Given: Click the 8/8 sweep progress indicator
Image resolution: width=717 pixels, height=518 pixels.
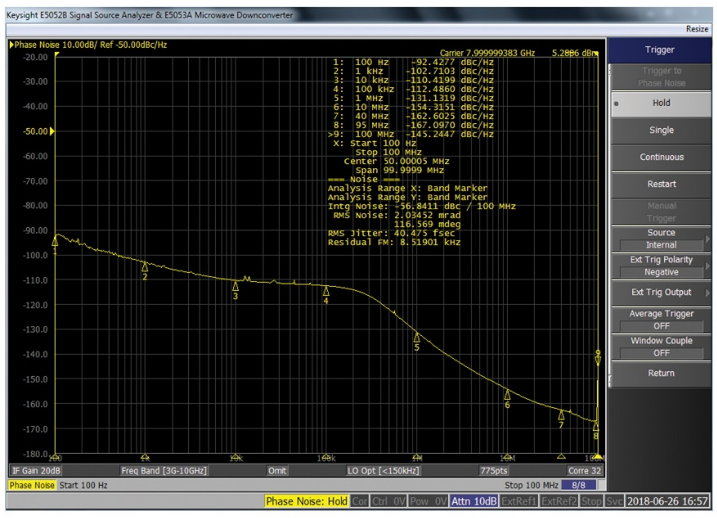Looking at the screenshot, I should pyautogui.click(x=578, y=485).
